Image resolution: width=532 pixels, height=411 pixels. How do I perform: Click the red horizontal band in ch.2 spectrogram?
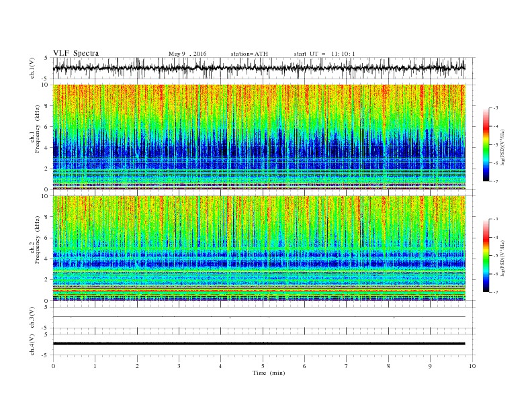[x=259, y=291]
